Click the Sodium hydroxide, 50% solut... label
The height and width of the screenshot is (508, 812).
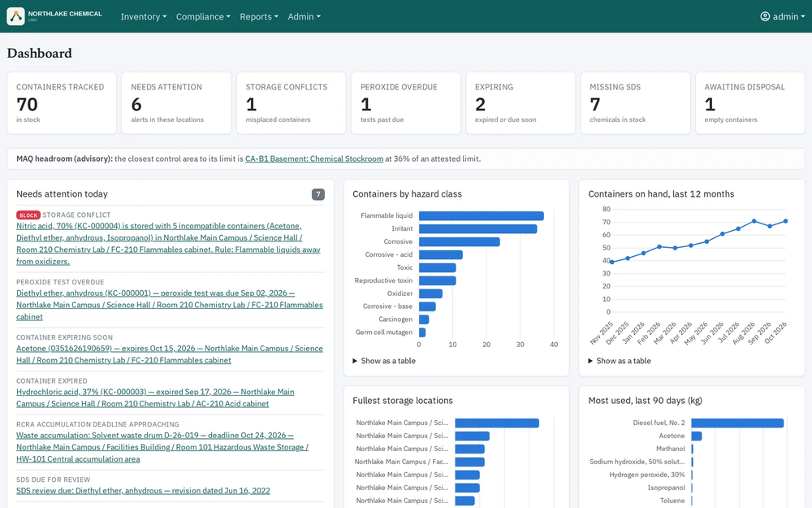tap(637, 462)
